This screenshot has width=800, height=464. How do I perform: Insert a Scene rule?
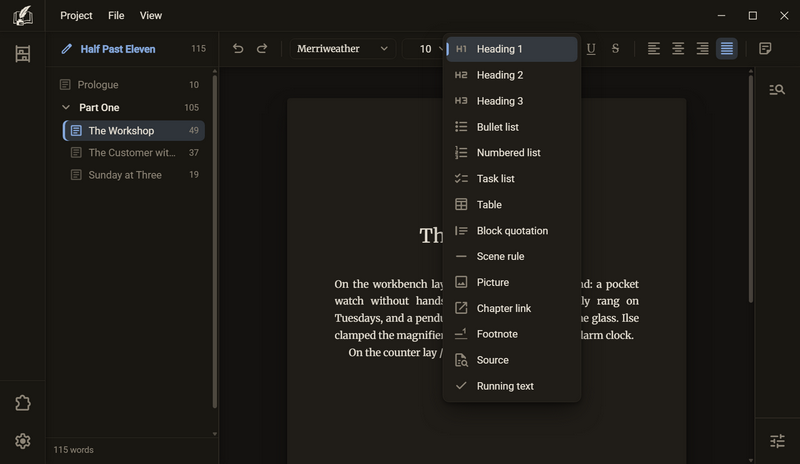(512, 256)
